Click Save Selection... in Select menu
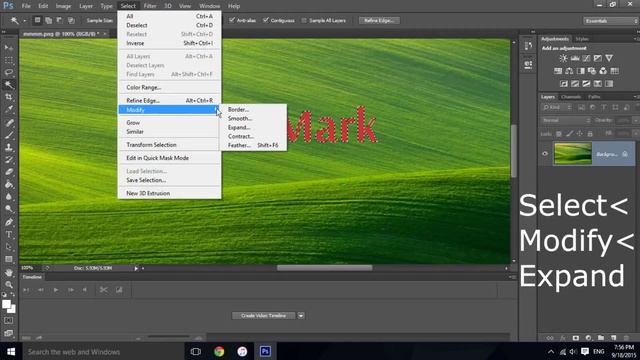This screenshot has height=360, width=640. (146, 180)
